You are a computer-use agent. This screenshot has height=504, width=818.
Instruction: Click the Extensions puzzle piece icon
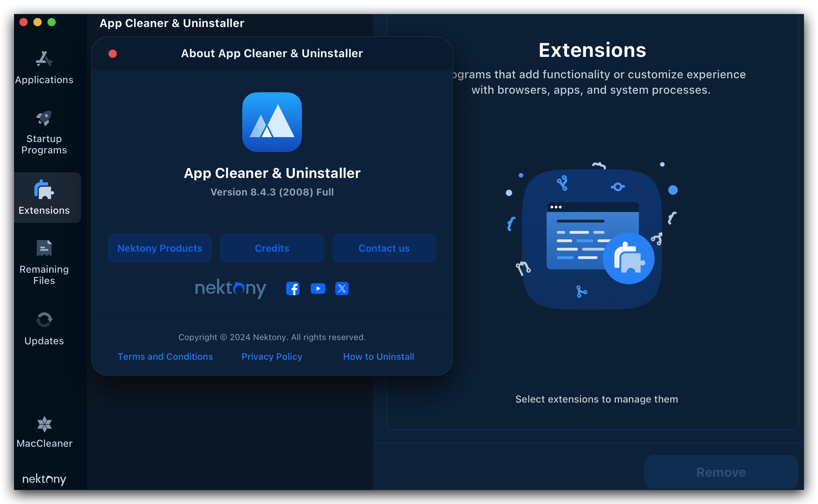[x=44, y=190]
